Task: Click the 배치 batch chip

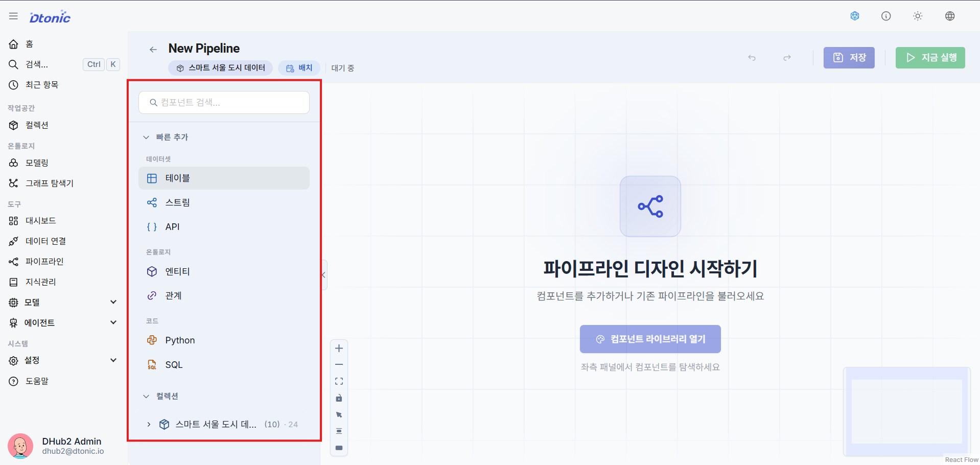Action: click(299, 68)
